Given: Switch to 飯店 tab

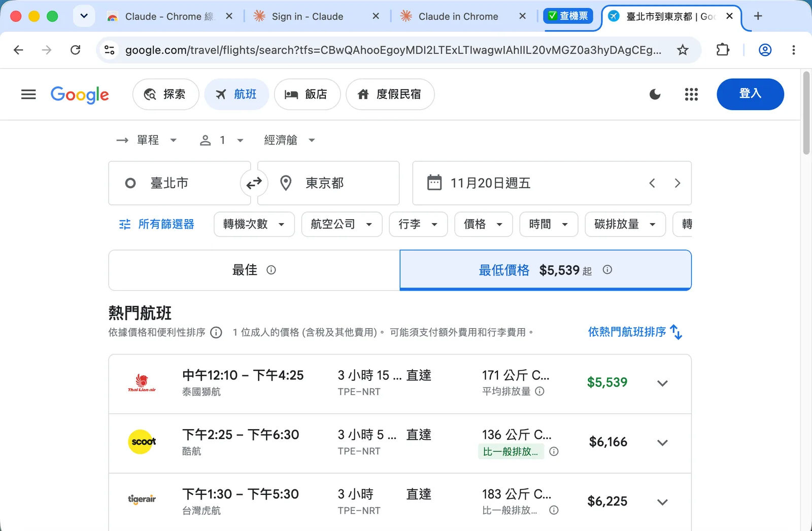Looking at the screenshot, I should [x=307, y=94].
